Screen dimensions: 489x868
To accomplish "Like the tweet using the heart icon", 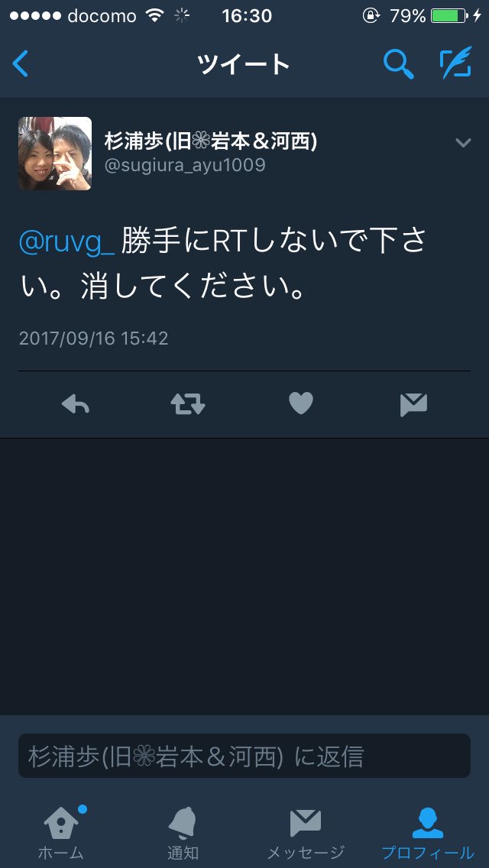I will pyautogui.click(x=301, y=404).
